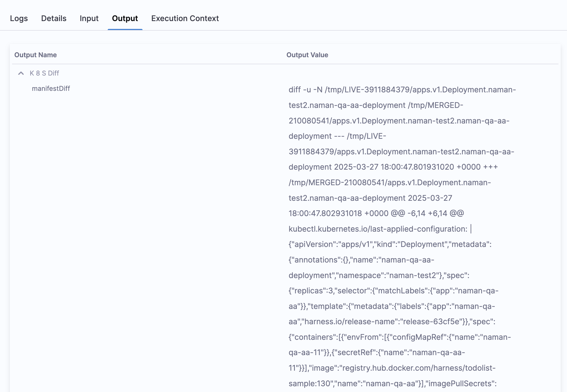Click the line ending with 'imagePullSecrets'
567x392 pixels.
[x=392, y=384]
